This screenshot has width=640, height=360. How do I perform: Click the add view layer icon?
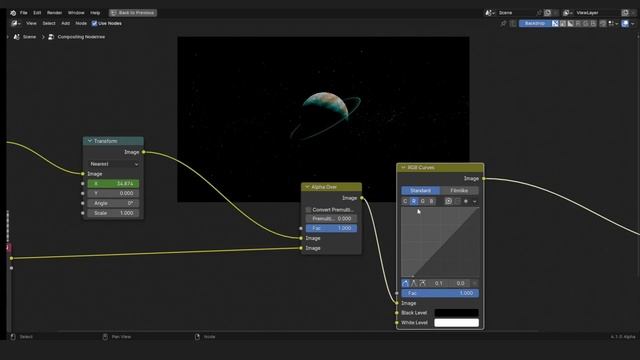[x=625, y=13]
